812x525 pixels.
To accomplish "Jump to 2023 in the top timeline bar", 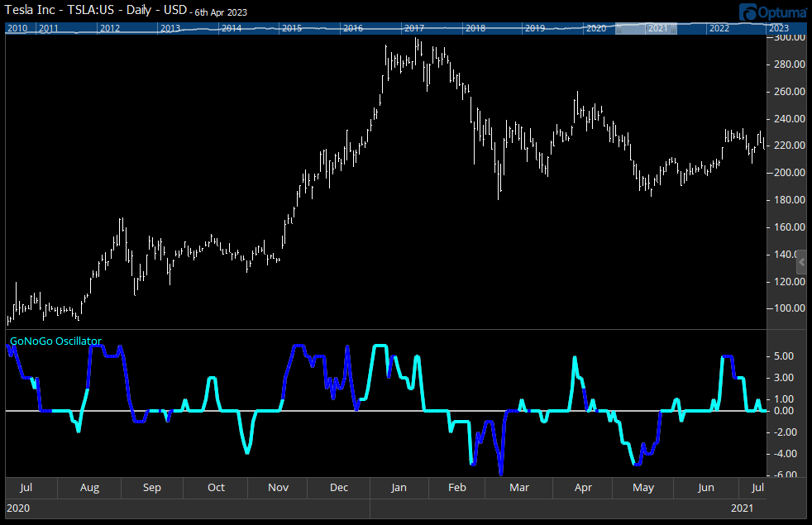I will click(779, 28).
